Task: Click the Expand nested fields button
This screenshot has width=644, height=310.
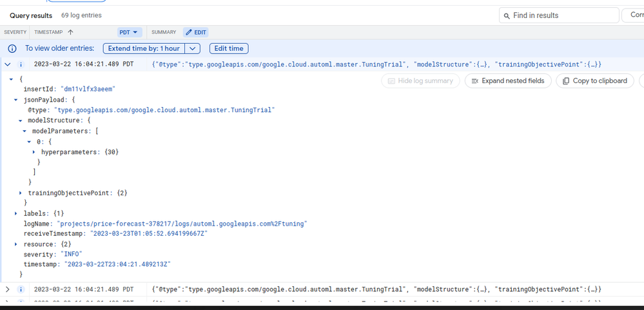Action: click(x=508, y=81)
